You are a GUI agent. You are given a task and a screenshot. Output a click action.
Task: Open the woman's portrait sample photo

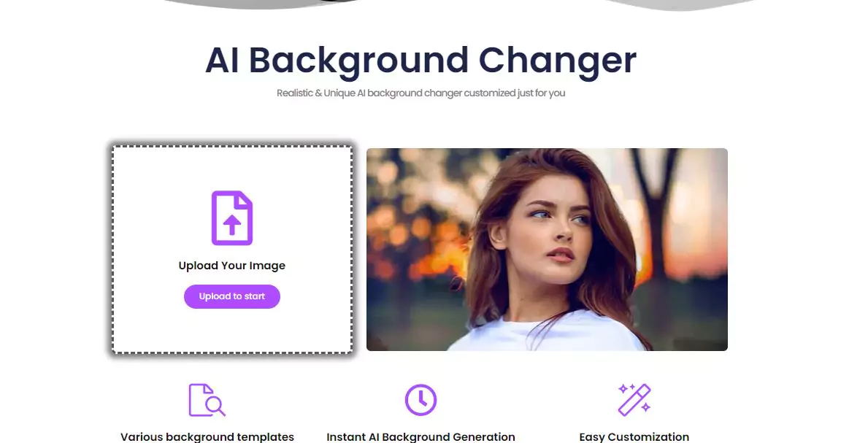pos(547,249)
